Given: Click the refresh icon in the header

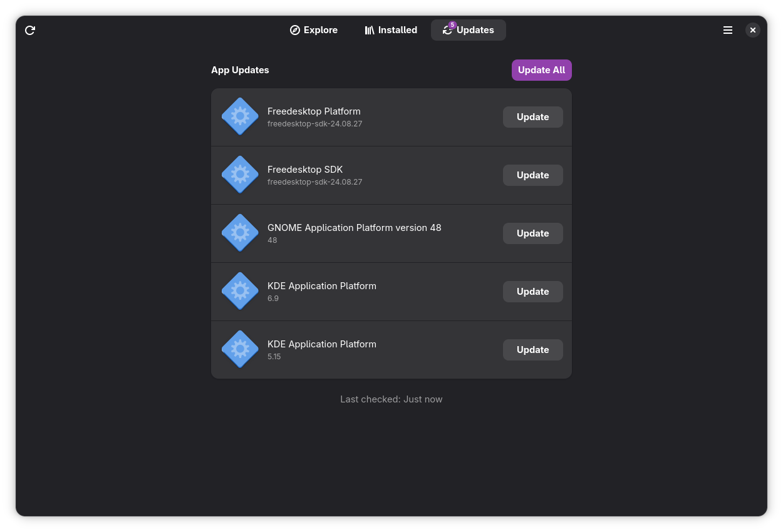Looking at the screenshot, I should 30,30.
